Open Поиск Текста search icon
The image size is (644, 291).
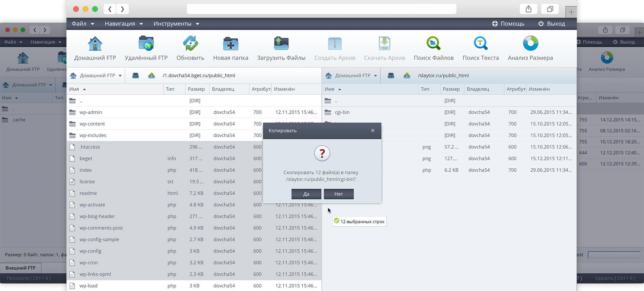pos(481,44)
